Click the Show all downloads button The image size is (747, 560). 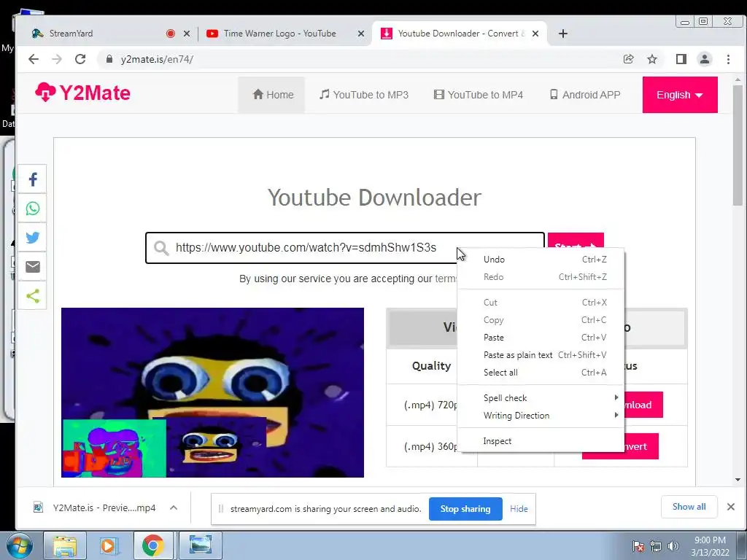tap(689, 507)
